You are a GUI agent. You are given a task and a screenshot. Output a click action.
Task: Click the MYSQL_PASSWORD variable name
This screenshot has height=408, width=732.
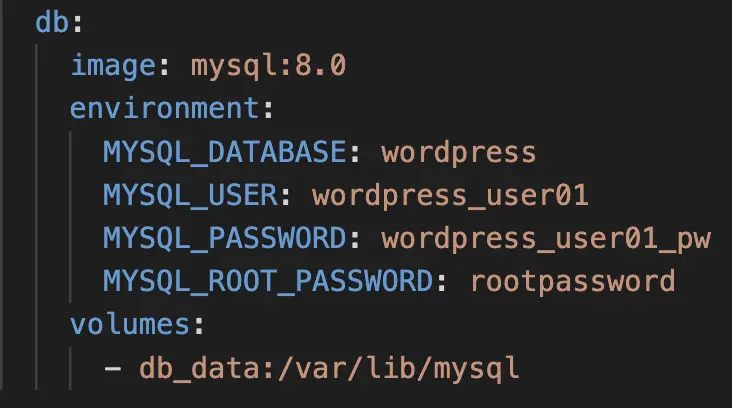point(225,238)
